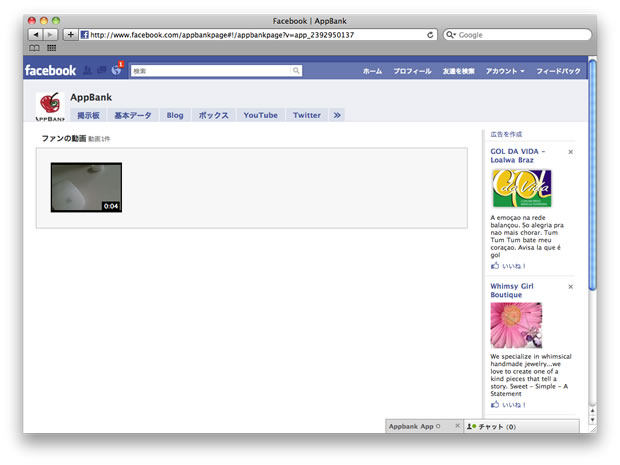Viewport: 620px width, 465px height.
Task: Open the チャット (0) chat bar
Action: coord(521,426)
